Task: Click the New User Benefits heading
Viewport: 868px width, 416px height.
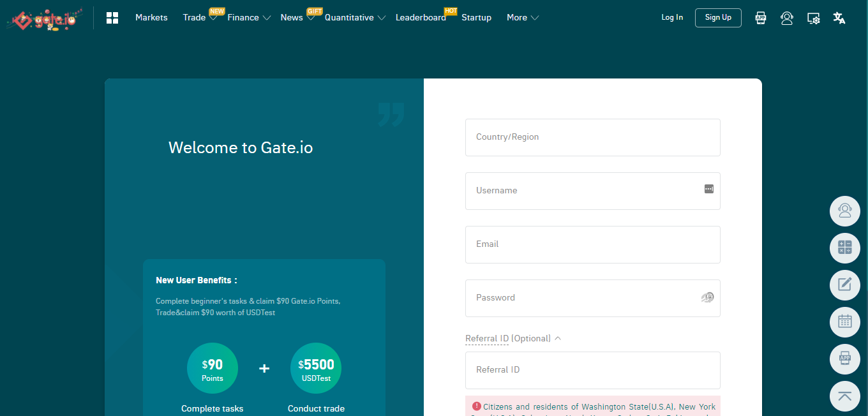Action: (197, 280)
